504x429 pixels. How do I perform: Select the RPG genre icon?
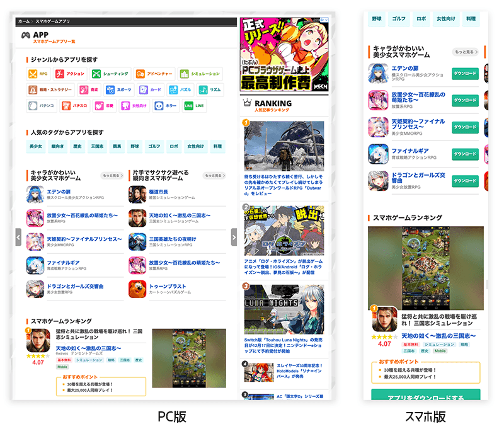(x=33, y=74)
